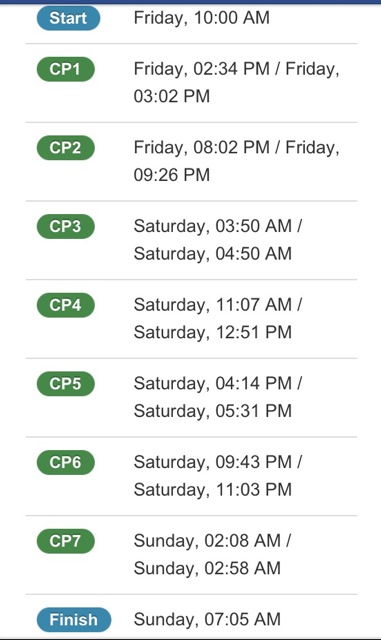Select Saturday, 12:51 PM closing time

coord(213,332)
